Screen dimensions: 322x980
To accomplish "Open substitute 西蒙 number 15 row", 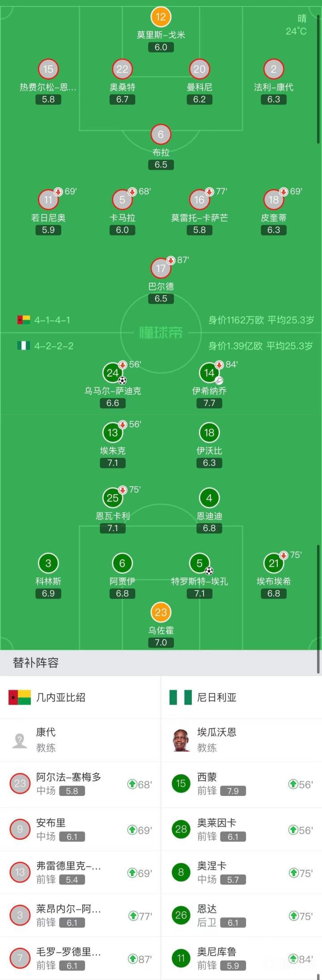I will (241, 784).
